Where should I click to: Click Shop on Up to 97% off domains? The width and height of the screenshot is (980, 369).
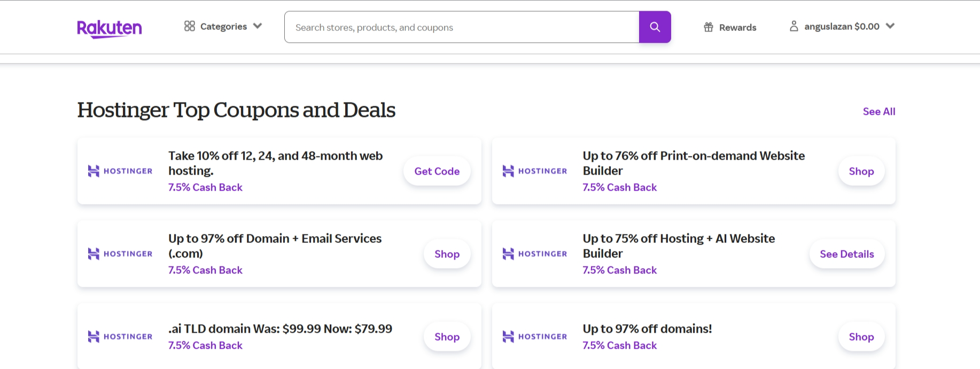(x=861, y=336)
